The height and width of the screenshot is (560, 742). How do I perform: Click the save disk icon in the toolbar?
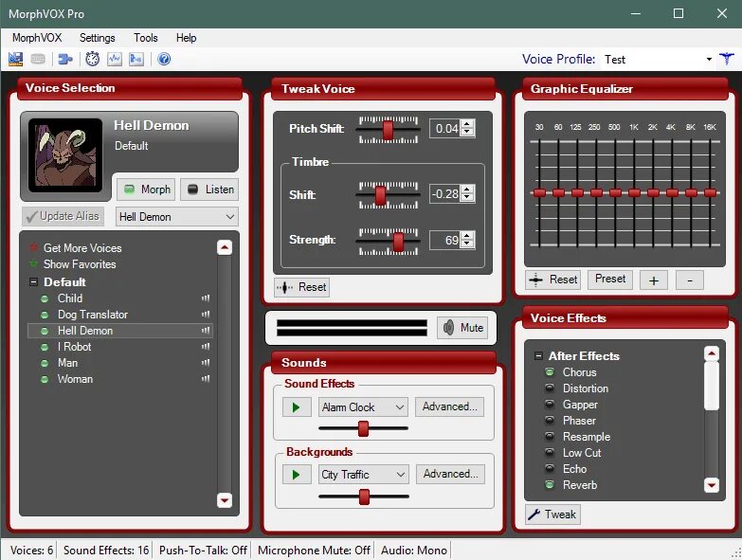(x=15, y=59)
